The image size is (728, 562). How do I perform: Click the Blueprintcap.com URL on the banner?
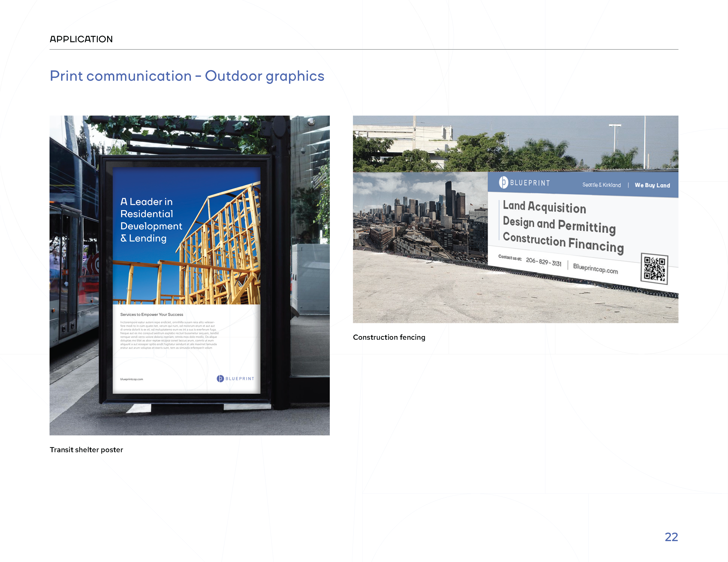pyautogui.click(x=595, y=269)
